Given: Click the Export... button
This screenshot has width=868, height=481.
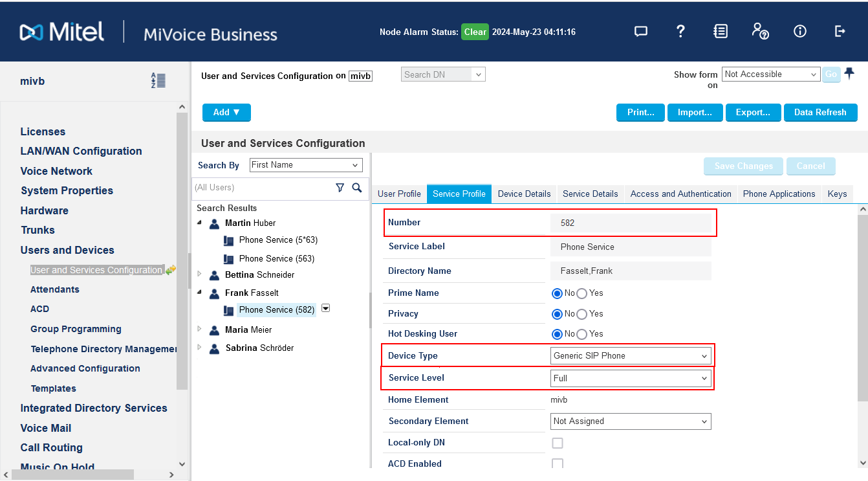Looking at the screenshot, I should click(x=753, y=113).
